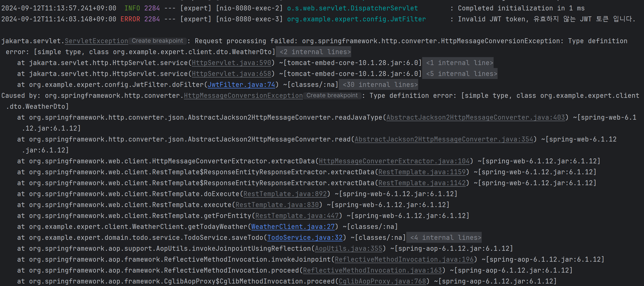Viewport: 644px width, 286px height.
Task: Open TodoService.java:32 source link
Action: [305, 238]
